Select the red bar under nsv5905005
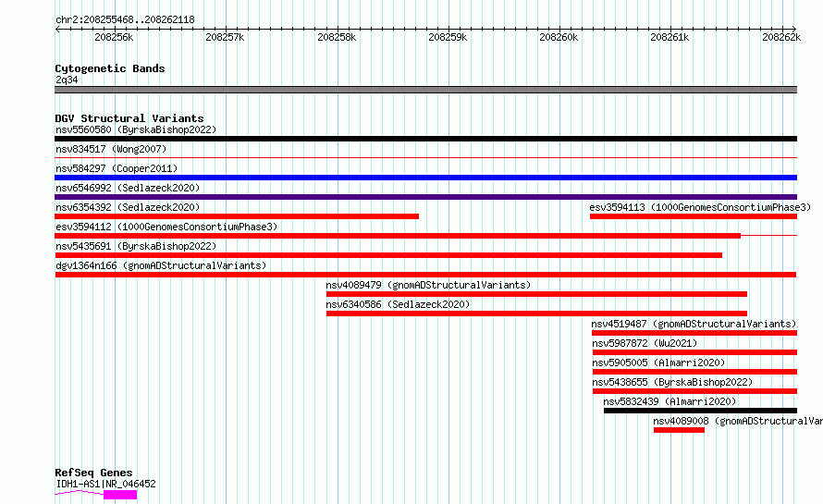 click(x=695, y=372)
